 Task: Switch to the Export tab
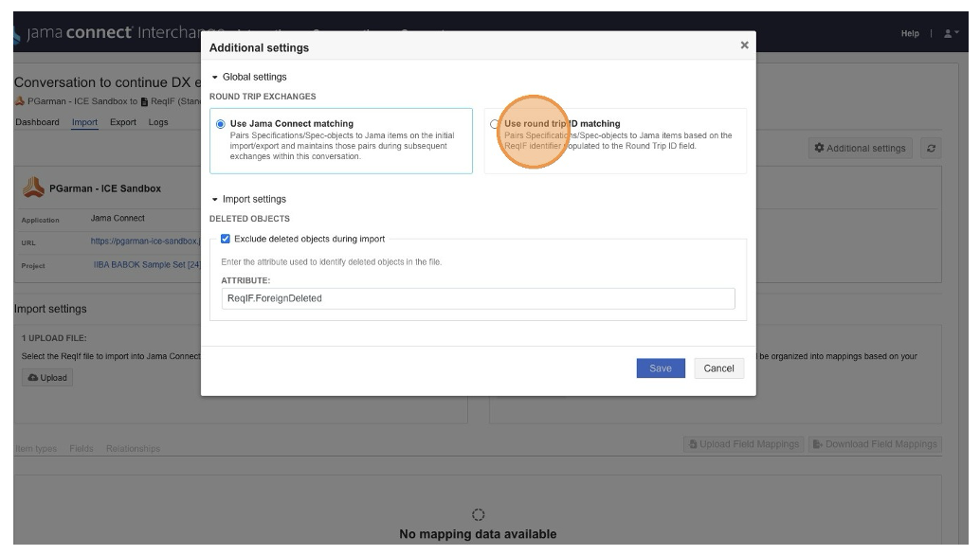(123, 122)
